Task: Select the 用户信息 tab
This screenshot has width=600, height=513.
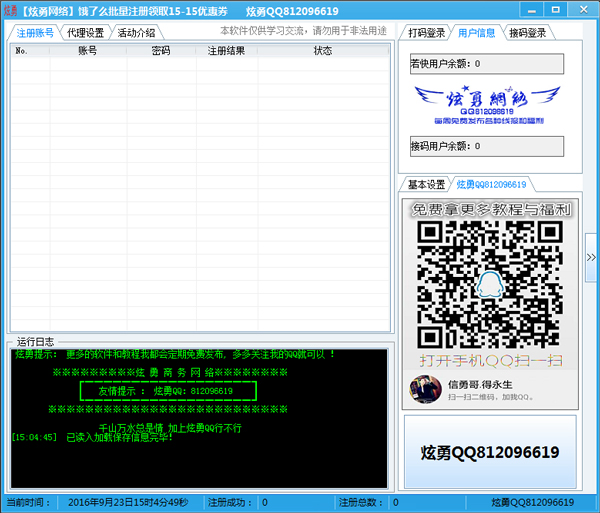Action: (476, 33)
